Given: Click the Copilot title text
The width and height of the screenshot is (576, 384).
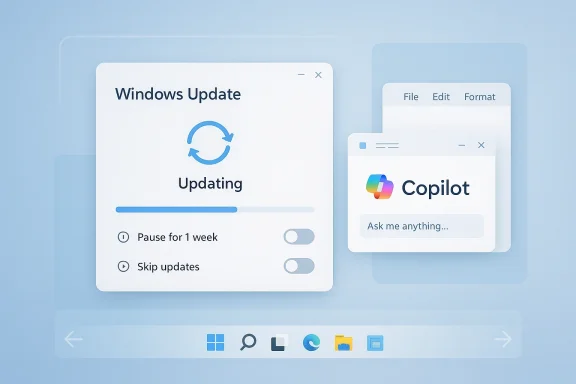Looking at the screenshot, I should pyautogui.click(x=435, y=188).
